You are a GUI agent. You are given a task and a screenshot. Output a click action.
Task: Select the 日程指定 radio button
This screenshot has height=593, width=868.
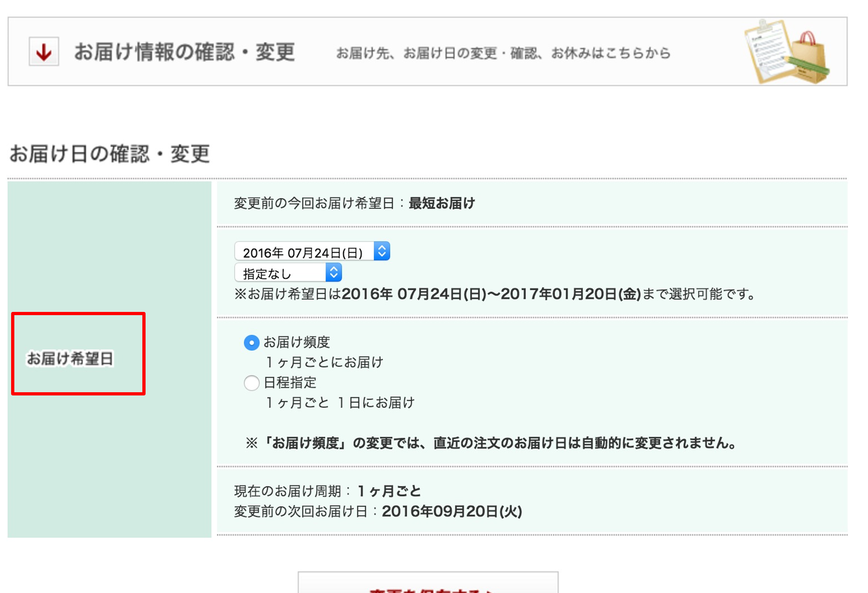(251, 383)
